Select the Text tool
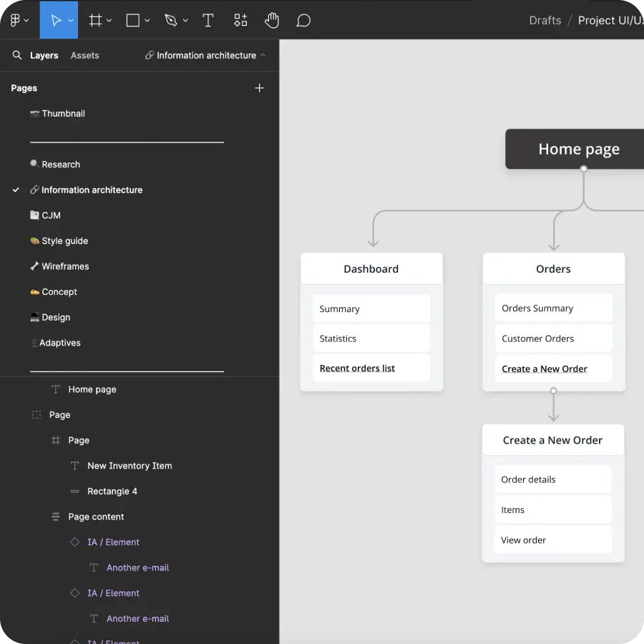The height and width of the screenshot is (644, 644). pyautogui.click(x=208, y=20)
